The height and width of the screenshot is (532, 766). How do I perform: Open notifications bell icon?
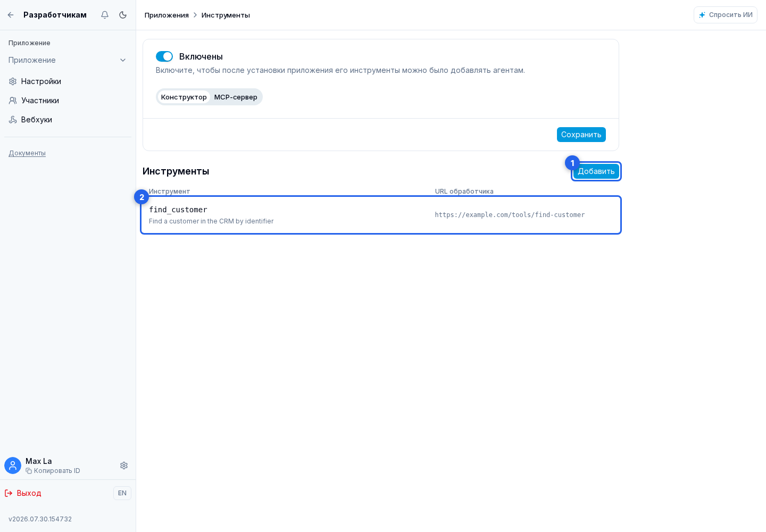[x=105, y=15]
